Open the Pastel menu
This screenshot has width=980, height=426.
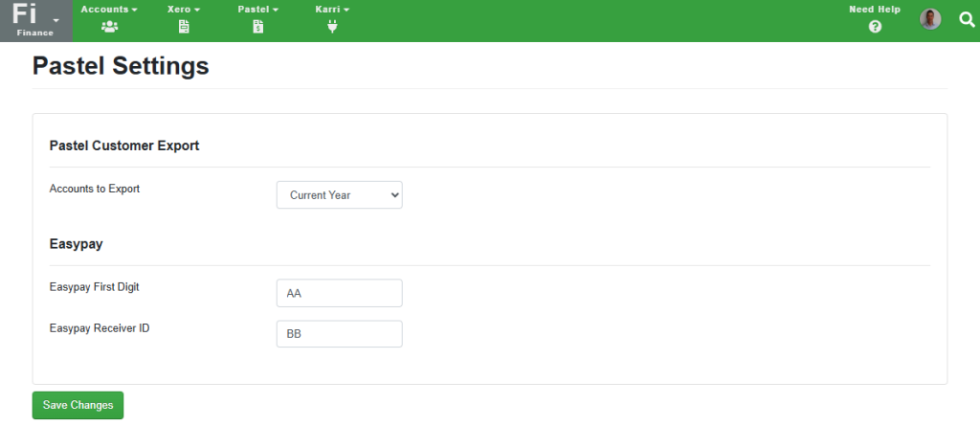pyautogui.click(x=258, y=10)
